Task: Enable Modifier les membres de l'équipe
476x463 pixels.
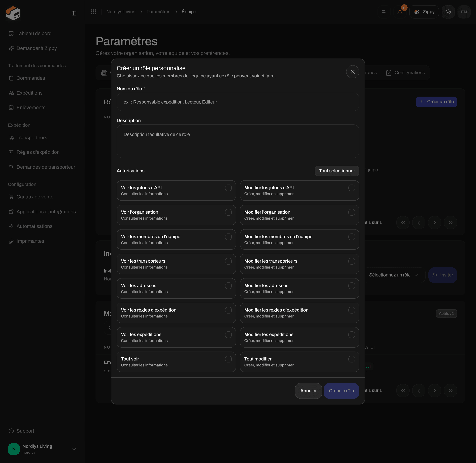Action: point(352,237)
